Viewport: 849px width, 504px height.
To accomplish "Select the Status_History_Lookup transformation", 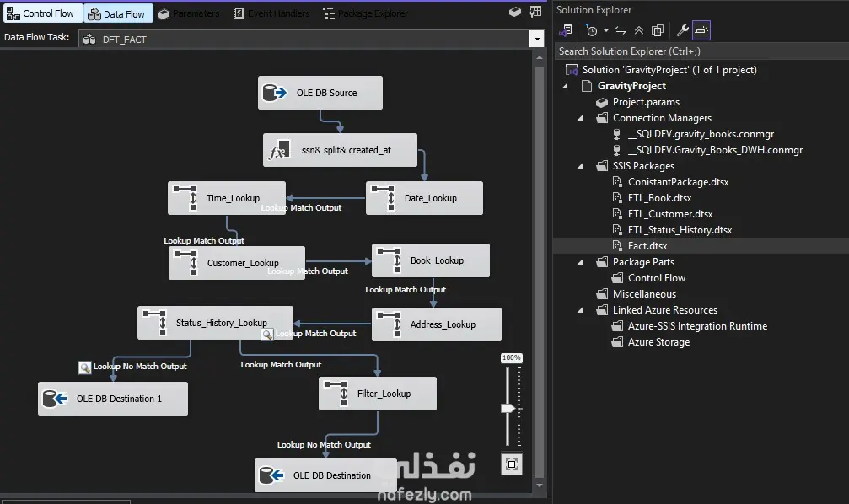I will click(x=215, y=323).
